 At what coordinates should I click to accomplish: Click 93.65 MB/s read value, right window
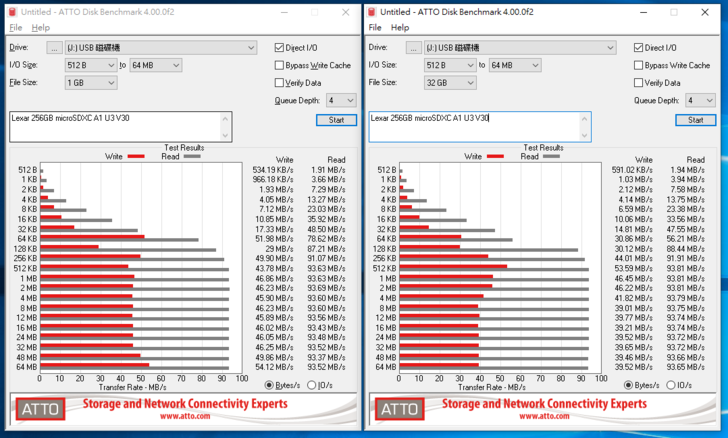686,367
